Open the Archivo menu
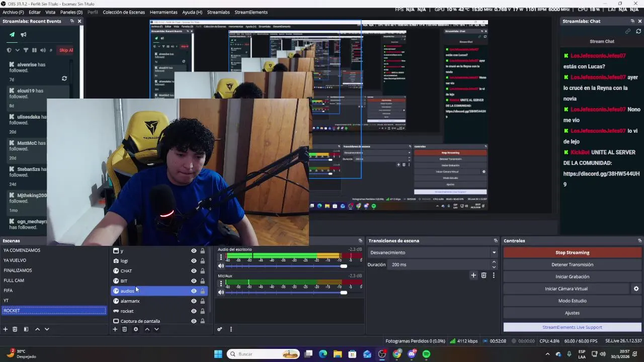 13,12
